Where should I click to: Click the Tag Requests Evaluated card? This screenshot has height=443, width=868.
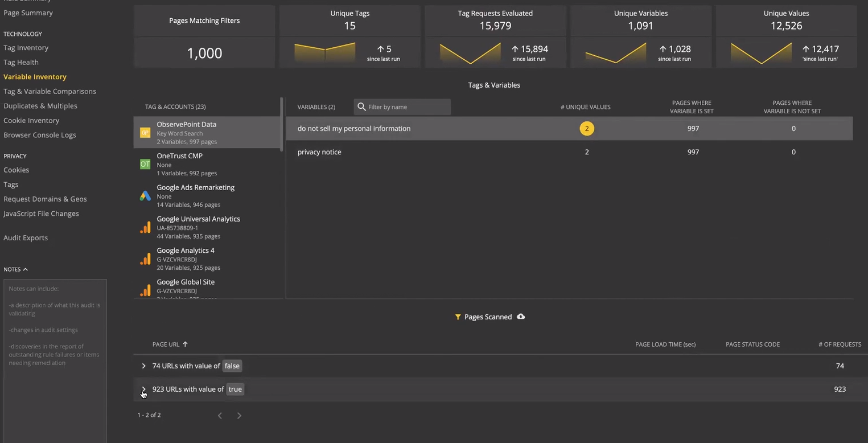click(x=495, y=37)
